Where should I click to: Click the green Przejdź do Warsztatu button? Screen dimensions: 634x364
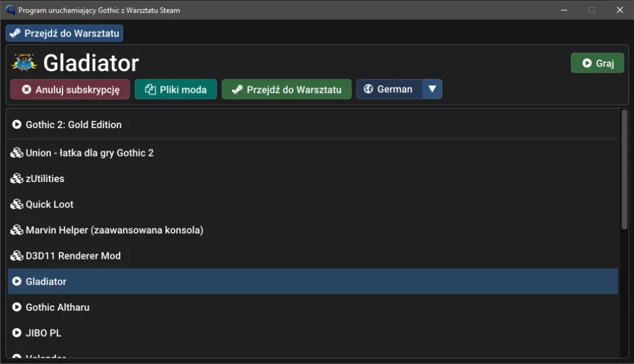[286, 89]
